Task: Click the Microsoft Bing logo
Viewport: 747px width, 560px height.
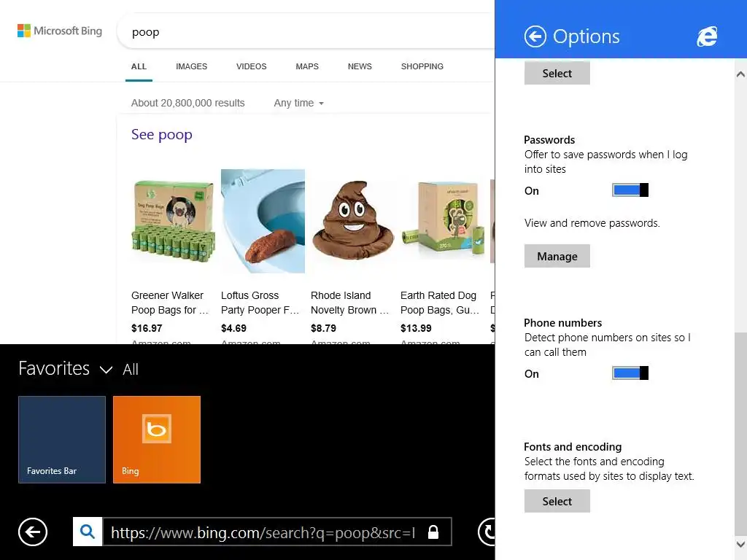Action: pyautogui.click(x=60, y=31)
